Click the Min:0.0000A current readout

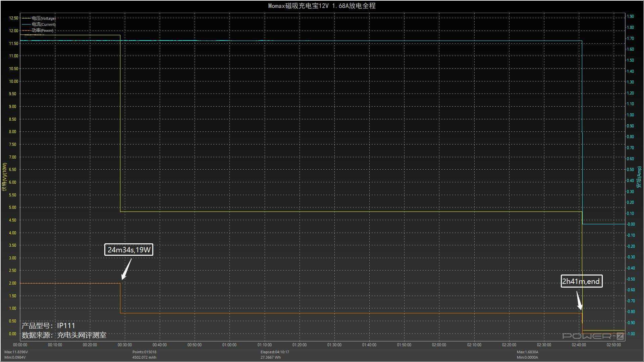[528, 357]
